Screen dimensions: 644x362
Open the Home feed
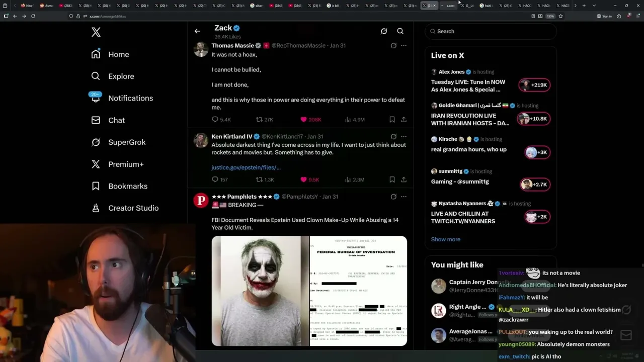[x=110, y=54]
